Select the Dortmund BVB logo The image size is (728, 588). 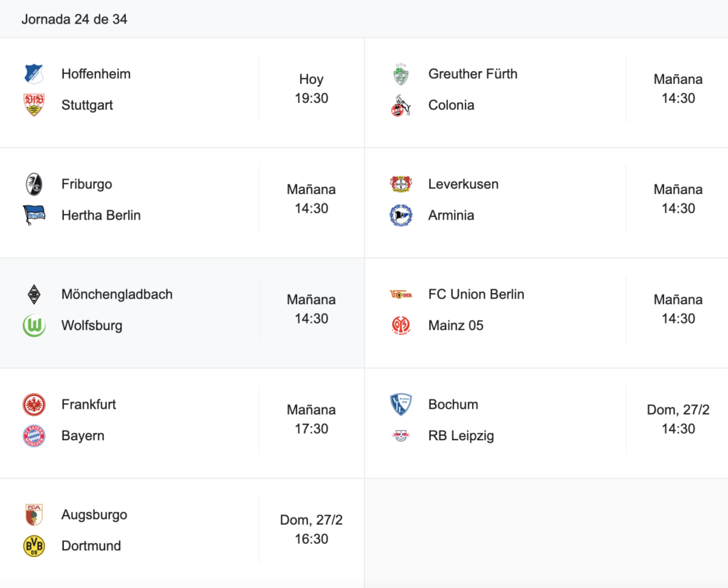pos(34,546)
